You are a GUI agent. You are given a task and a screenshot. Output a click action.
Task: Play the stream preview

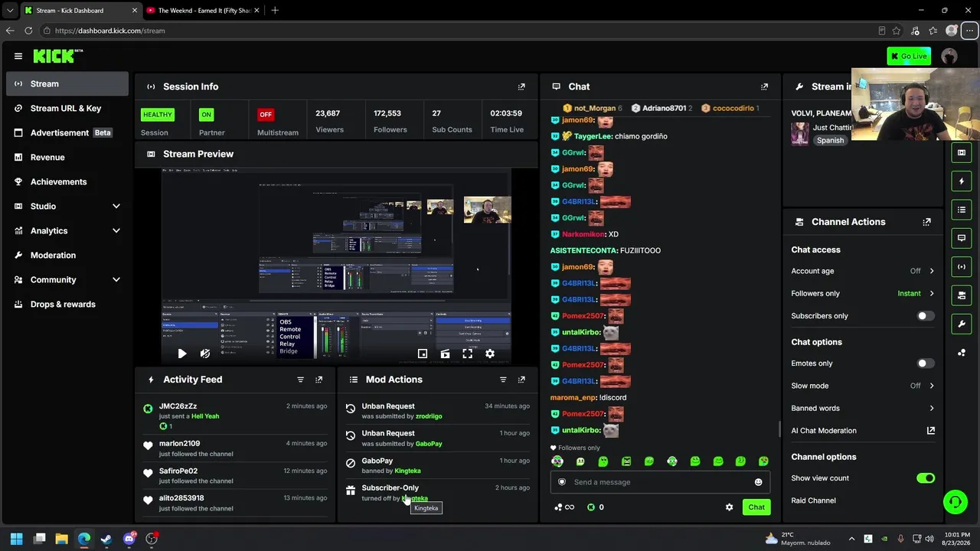click(181, 354)
